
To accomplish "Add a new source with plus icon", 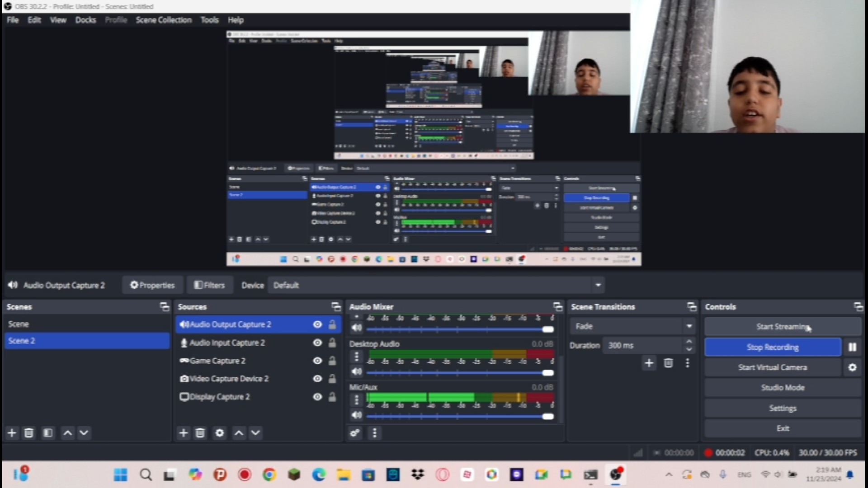I will (x=184, y=433).
